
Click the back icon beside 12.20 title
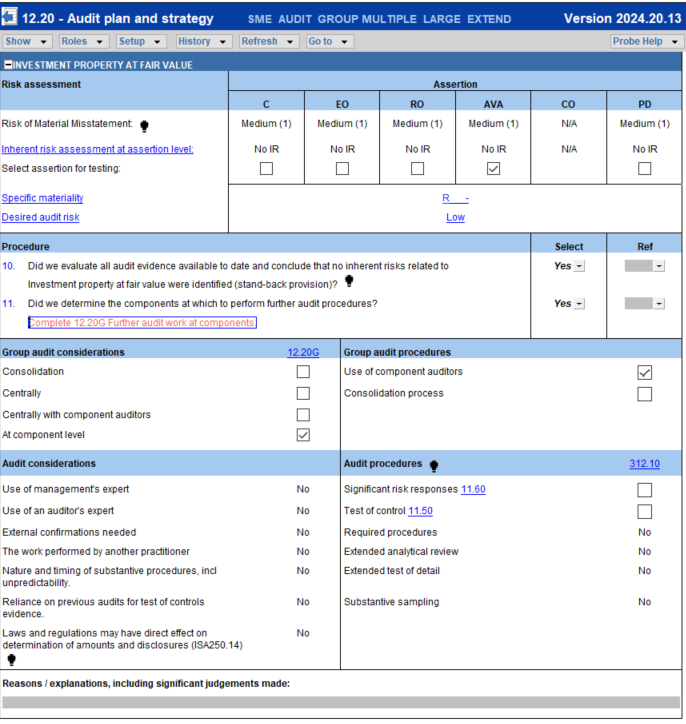pyautogui.click(x=9, y=17)
